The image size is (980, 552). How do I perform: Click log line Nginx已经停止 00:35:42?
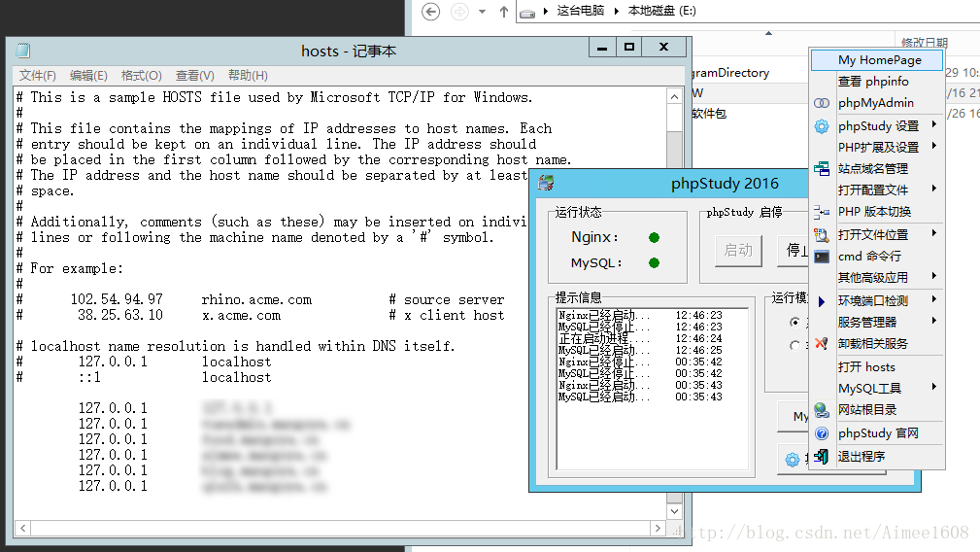640,362
